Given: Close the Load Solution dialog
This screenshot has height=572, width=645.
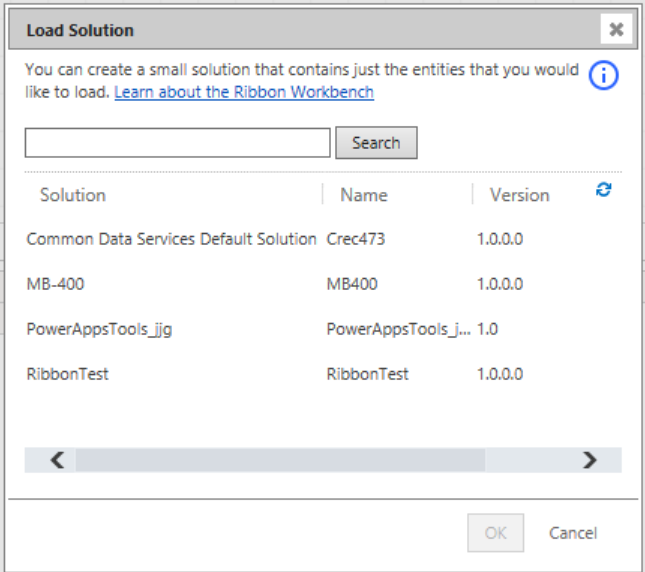Looking at the screenshot, I should coord(616,29).
